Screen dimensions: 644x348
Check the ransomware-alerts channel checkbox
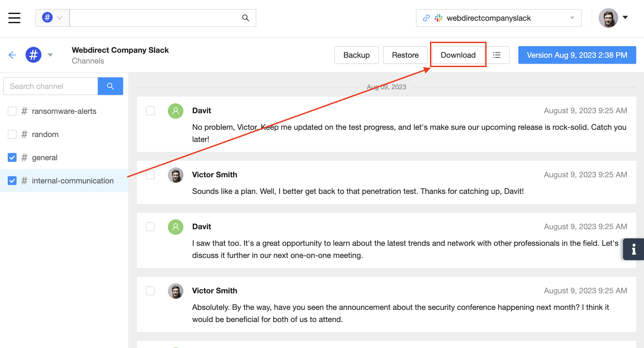[x=12, y=111]
